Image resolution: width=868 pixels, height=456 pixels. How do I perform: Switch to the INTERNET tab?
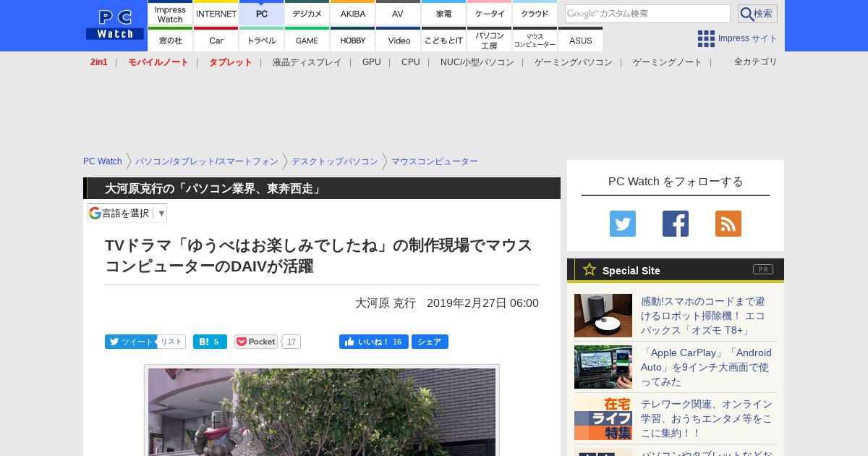[x=216, y=14]
